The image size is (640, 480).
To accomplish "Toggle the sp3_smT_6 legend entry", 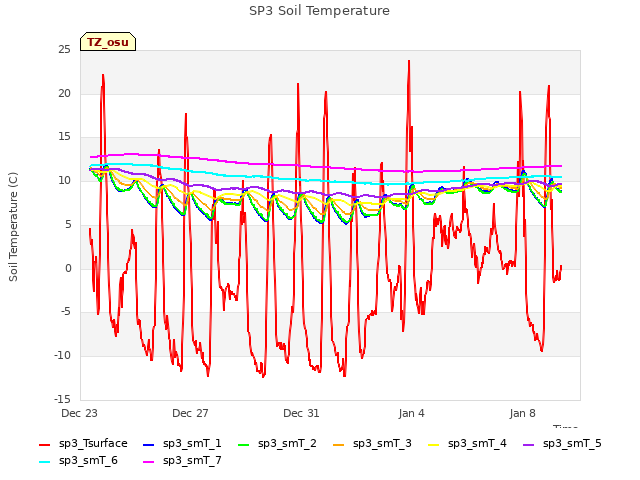I will pos(78,460).
